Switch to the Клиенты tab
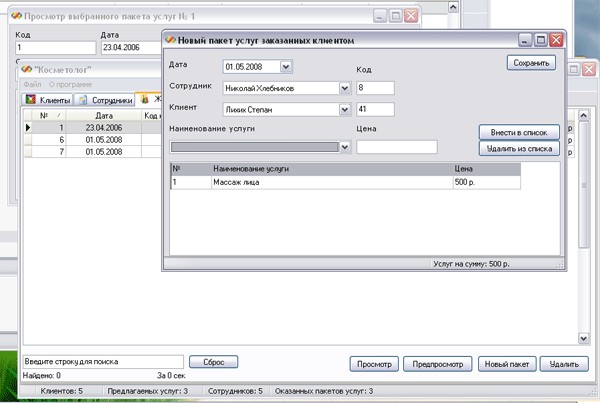600x403 pixels. (47, 100)
